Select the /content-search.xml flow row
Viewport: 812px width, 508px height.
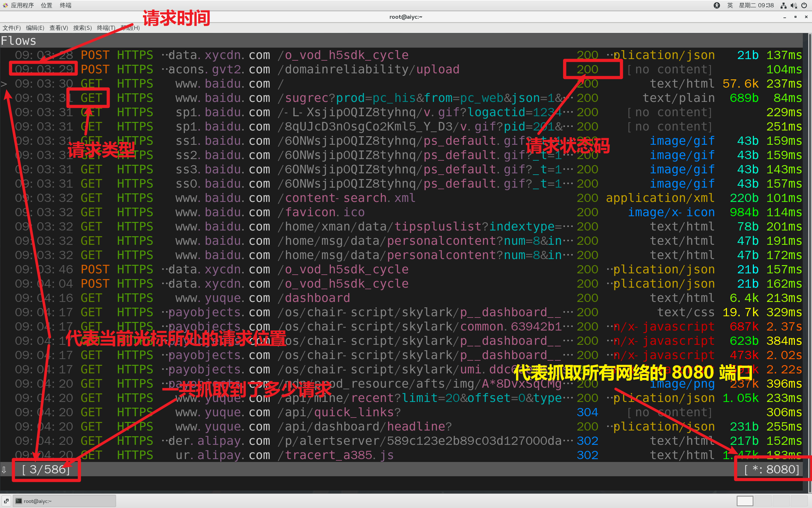pyautogui.click(x=401, y=198)
